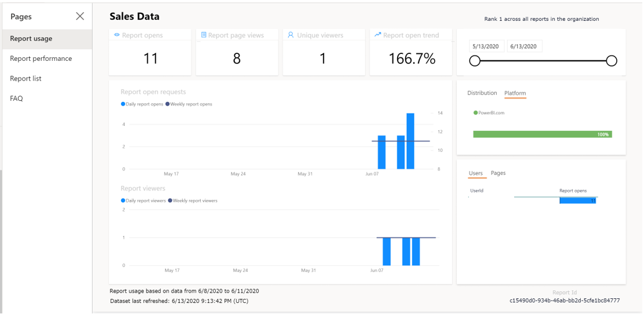Viewport: 644px width, 314px height.
Task: Select the Report Id GUID text
Action: point(565,301)
